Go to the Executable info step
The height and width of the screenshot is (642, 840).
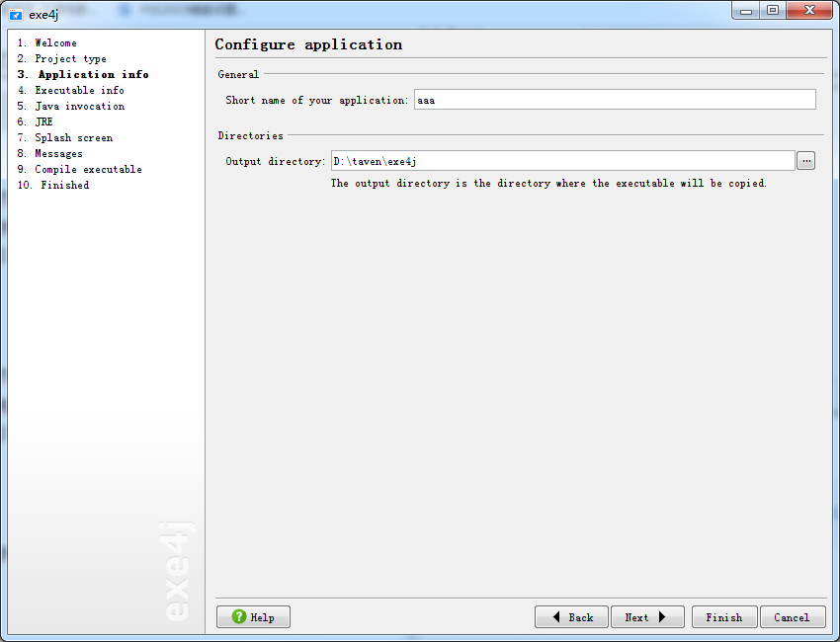[x=79, y=90]
